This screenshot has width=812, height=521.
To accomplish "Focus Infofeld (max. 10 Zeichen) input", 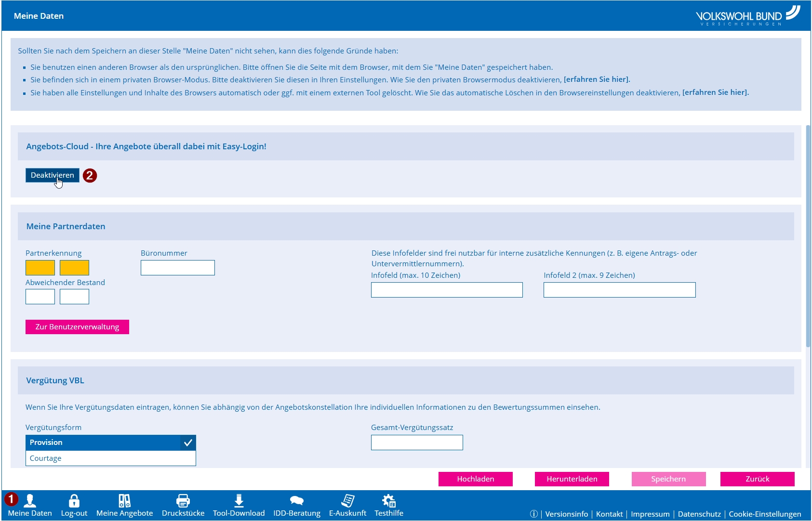I will click(447, 290).
